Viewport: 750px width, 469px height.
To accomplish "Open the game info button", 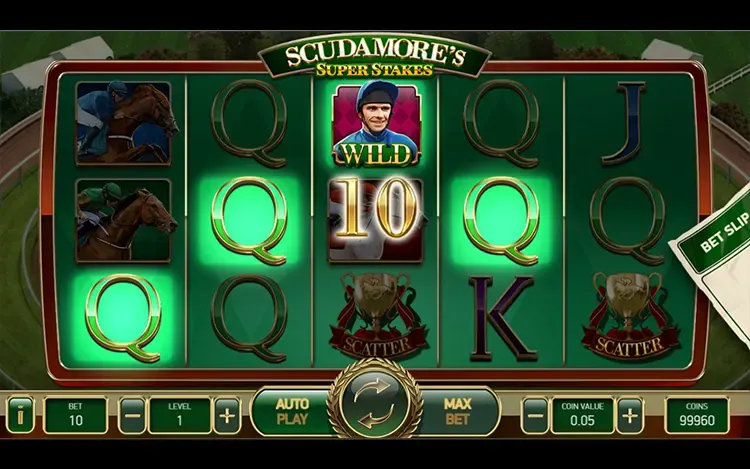I will 21,414.
